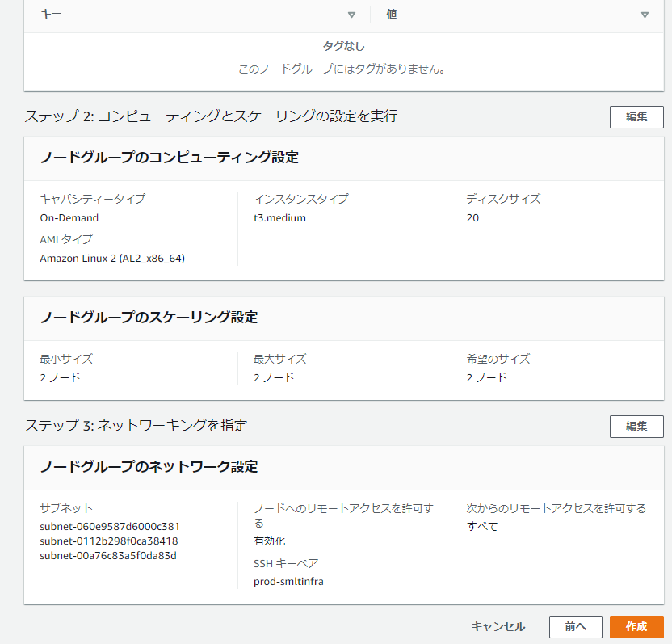This screenshot has width=672, height=644.
Task: Select subnet-0112b298f0ca38418 text
Action: [x=109, y=541]
